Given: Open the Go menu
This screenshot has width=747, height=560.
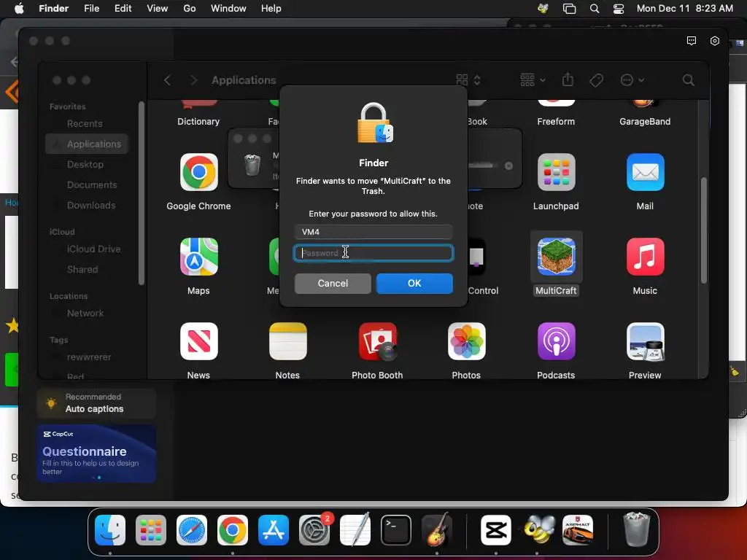Looking at the screenshot, I should click(190, 9).
